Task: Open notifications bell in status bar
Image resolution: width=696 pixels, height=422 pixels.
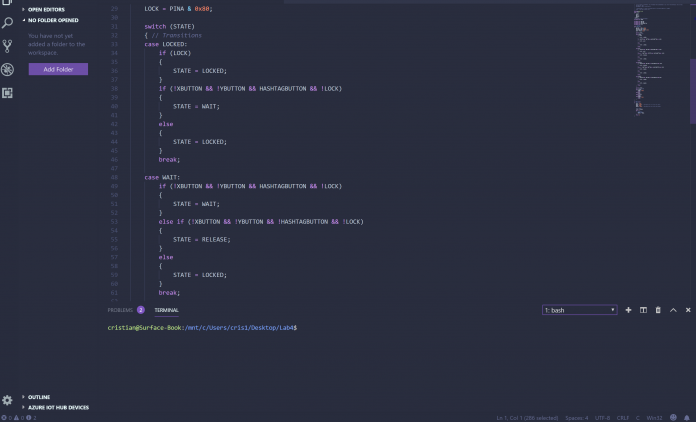Action: click(687, 418)
